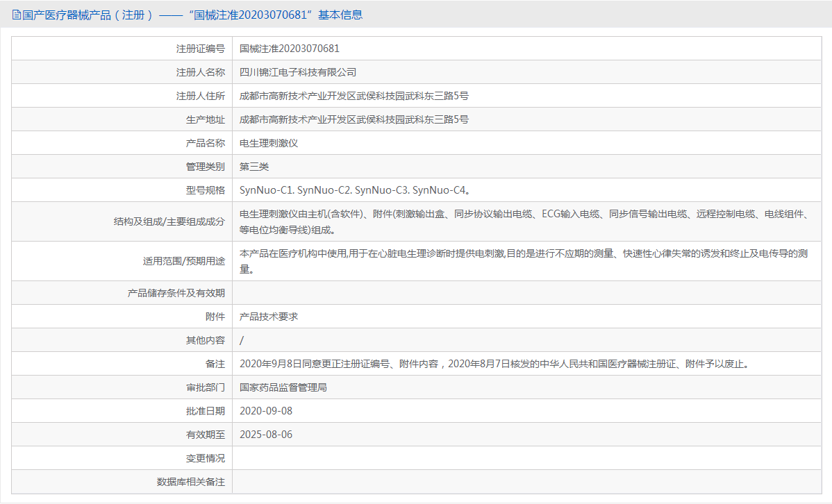The image size is (832, 504).
Task: Select the product name 电生理刺激仪
Action: coord(269,143)
